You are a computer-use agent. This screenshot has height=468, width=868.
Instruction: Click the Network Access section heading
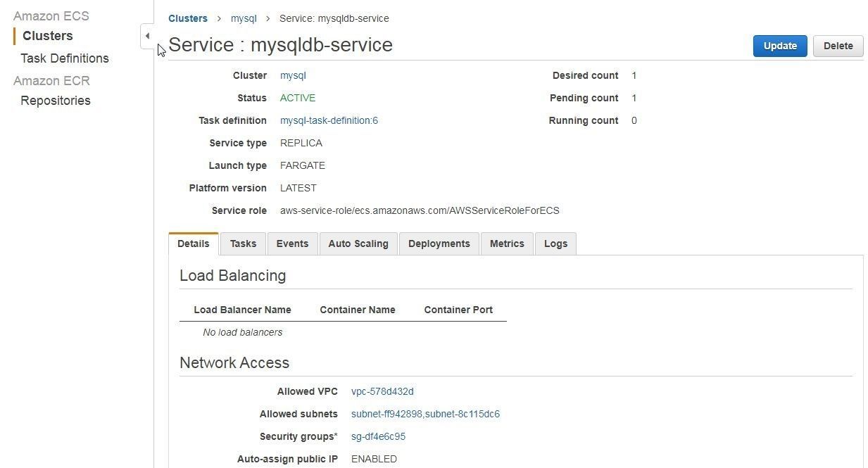234,362
